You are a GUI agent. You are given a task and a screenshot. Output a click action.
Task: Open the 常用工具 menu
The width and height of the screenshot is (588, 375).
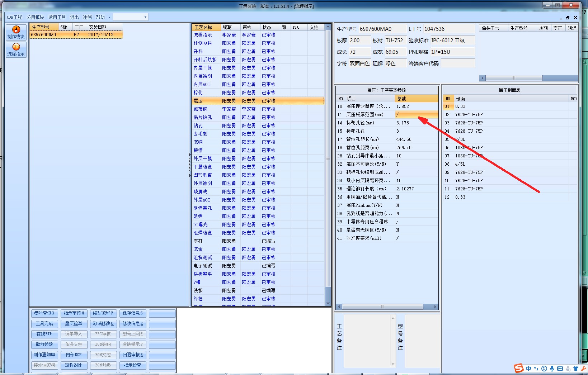(x=57, y=17)
